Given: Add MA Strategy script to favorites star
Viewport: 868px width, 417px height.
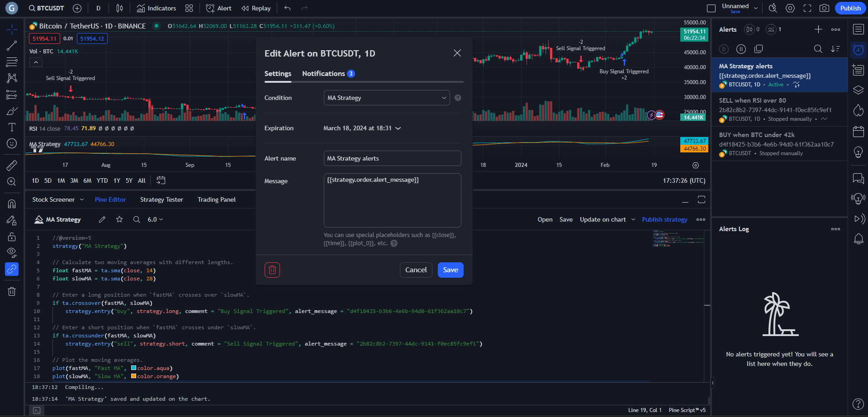Looking at the screenshot, I should (119, 219).
